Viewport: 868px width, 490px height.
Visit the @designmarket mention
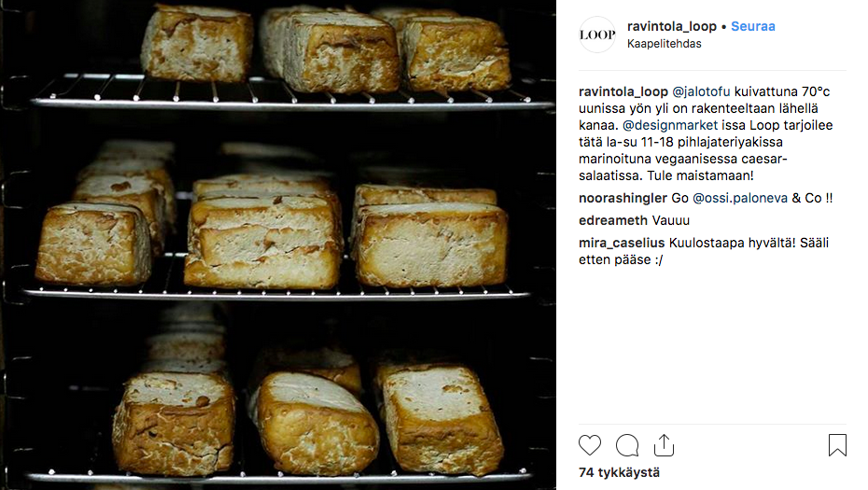(670, 126)
